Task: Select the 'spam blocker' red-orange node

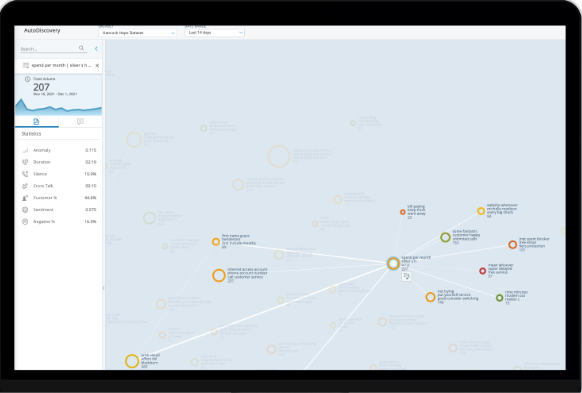Action: click(x=513, y=245)
